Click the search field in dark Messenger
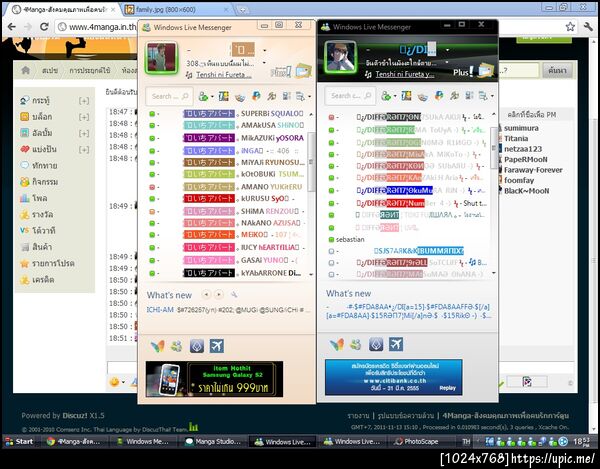 (348, 96)
